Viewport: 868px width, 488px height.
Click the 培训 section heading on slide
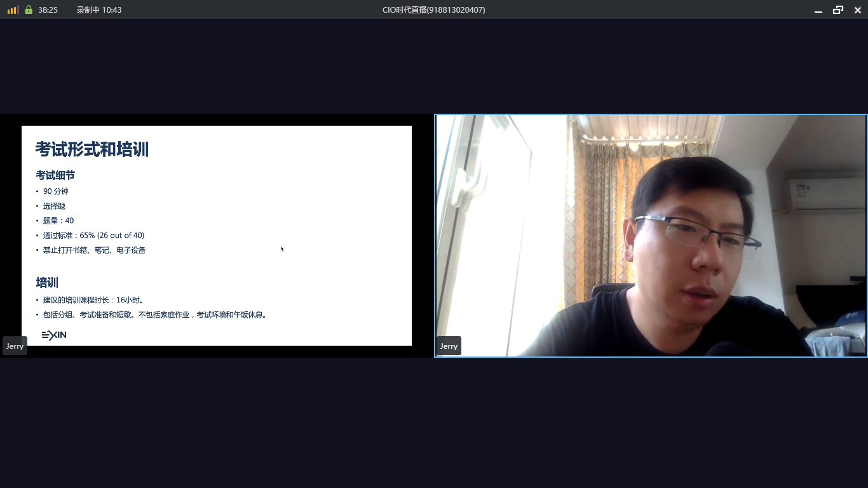point(47,283)
